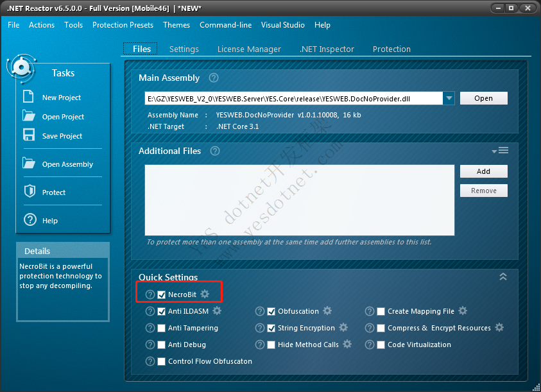The height and width of the screenshot is (392, 541).
Task: Click the help icon next to Obfuscation
Action: click(x=259, y=311)
